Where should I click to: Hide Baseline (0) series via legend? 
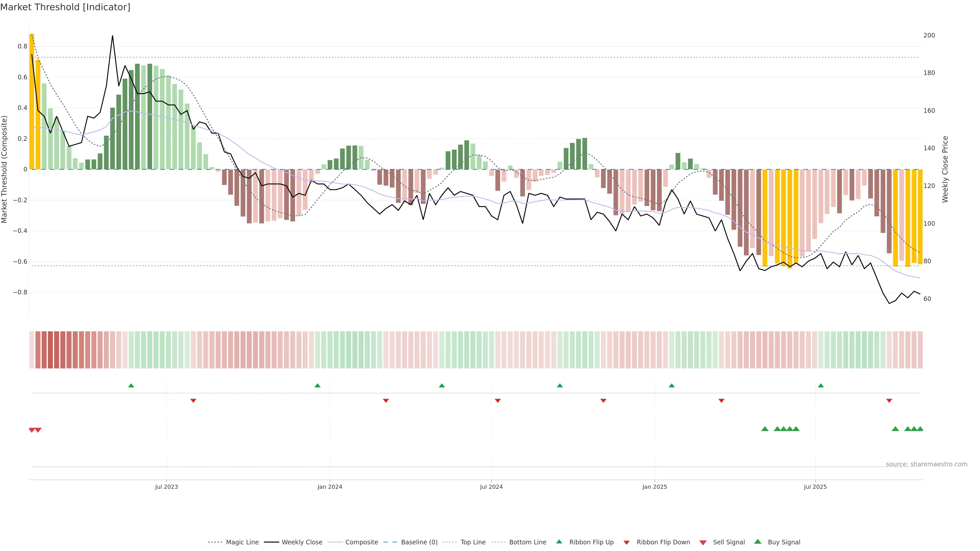point(419,542)
